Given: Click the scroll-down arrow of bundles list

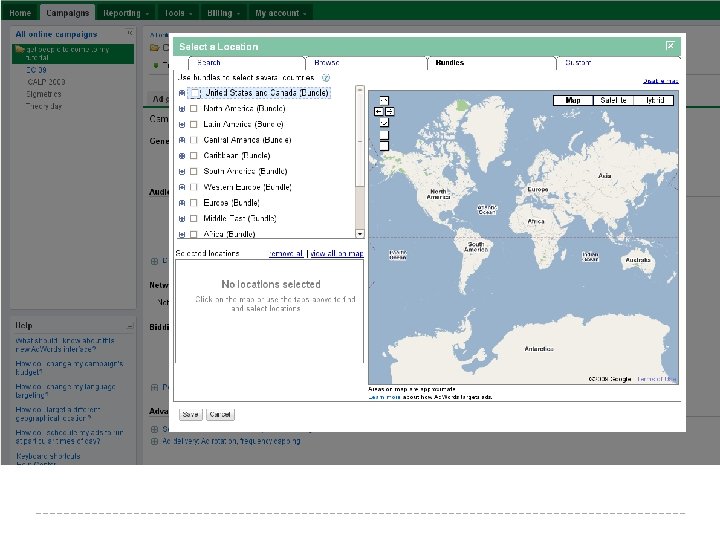Looking at the screenshot, I should coord(360,234).
